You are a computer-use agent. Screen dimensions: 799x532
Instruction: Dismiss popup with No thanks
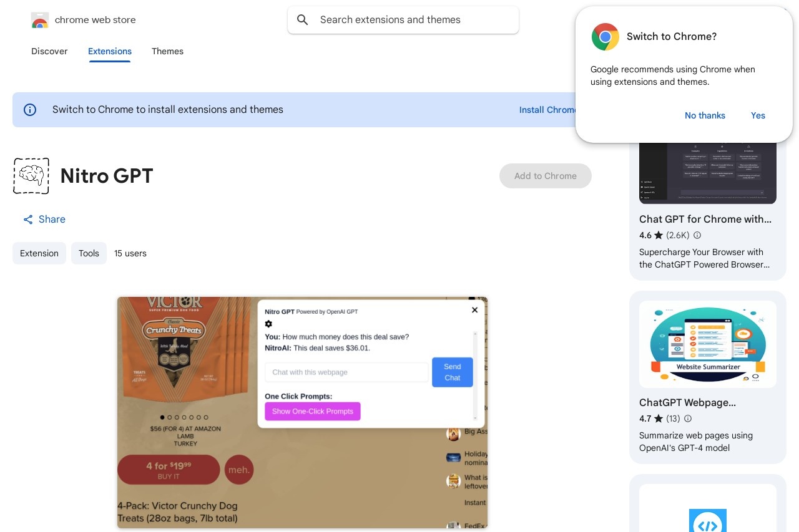(705, 115)
